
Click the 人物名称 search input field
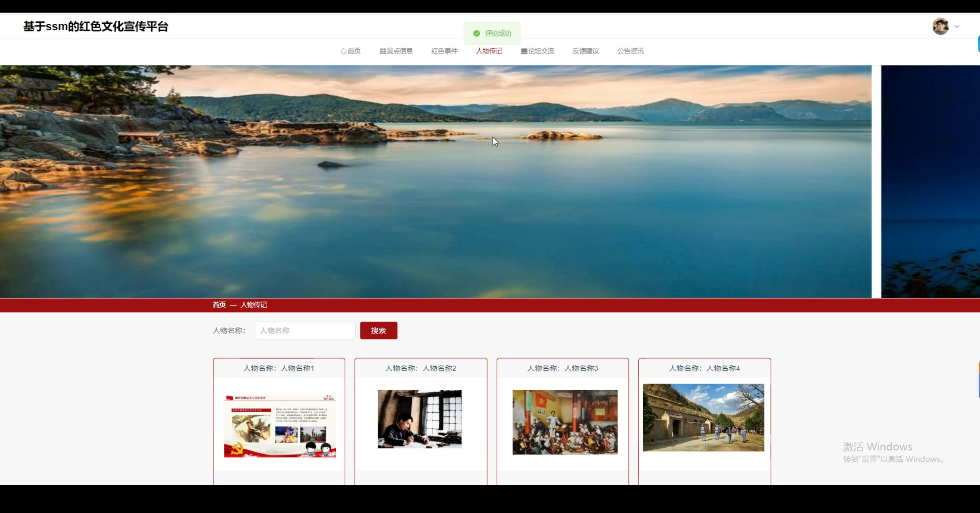coord(305,330)
